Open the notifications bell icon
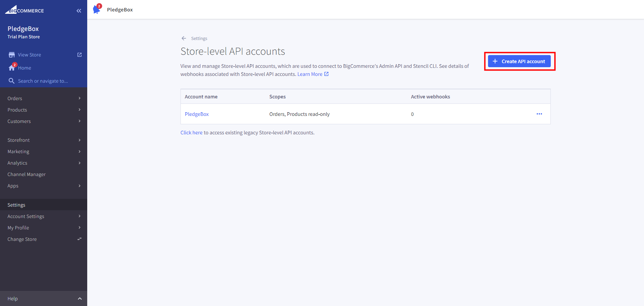 coord(97,9)
